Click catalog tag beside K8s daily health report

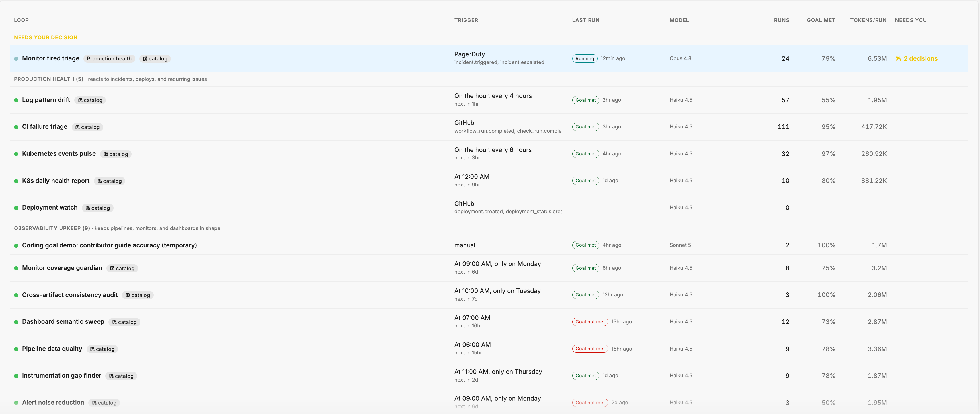pyautogui.click(x=110, y=181)
